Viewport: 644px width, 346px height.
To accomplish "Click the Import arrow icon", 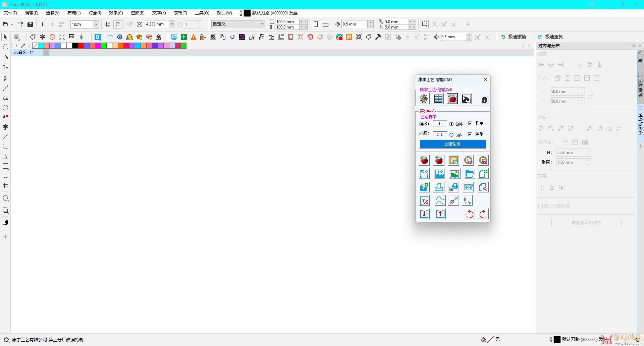I will click(43, 24).
